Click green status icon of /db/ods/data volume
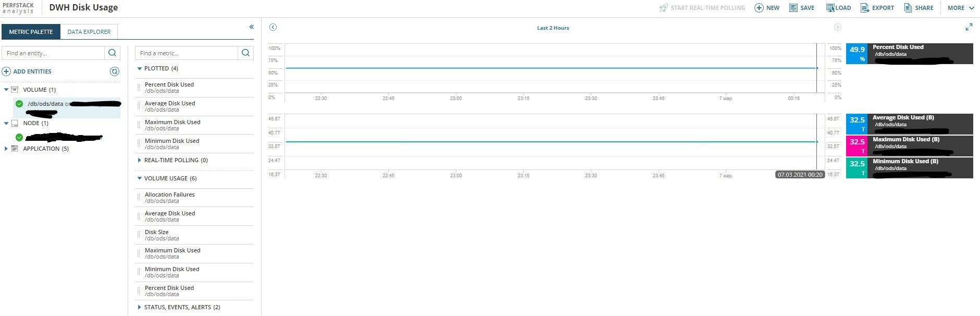Image resolution: width=980 pixels, height=316 pixels. coord(19,104)
